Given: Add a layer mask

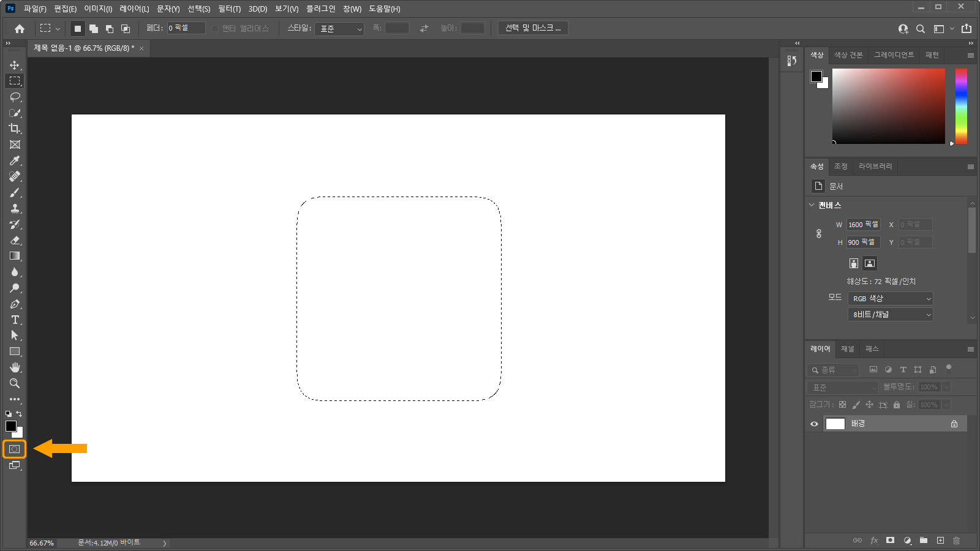Looking at the screenshot, I should [891, 540].
